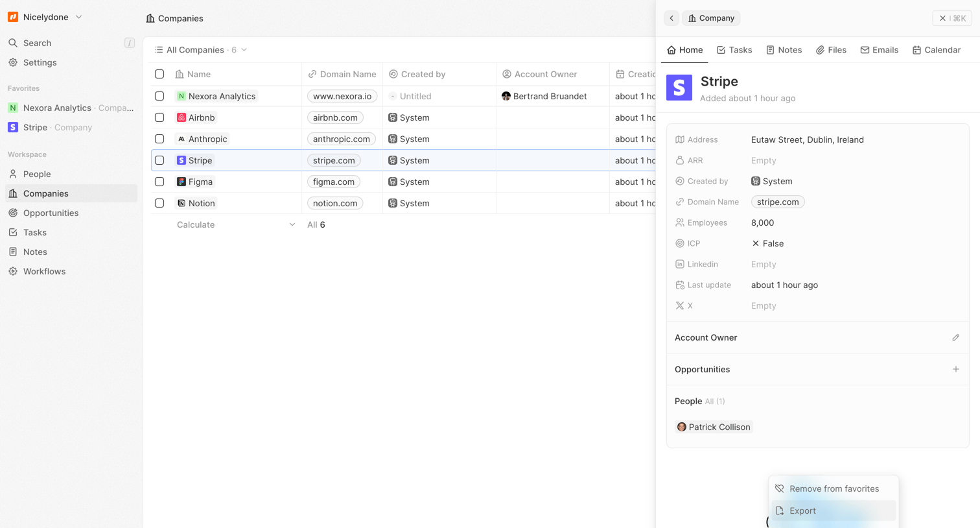Viewport: 980px width, 528px height.
Task: Click the Employees field icon
Action: click(680, 222)
